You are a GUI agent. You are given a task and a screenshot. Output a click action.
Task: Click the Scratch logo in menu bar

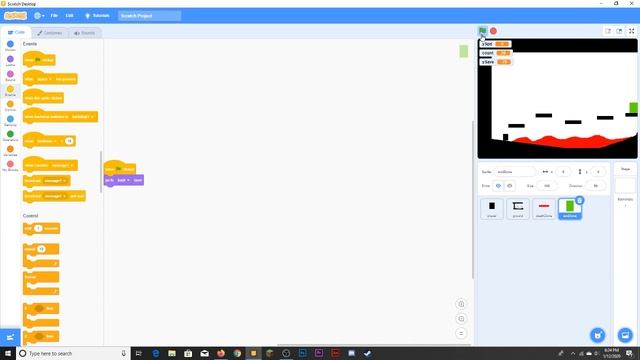click(x=16, y=16)
